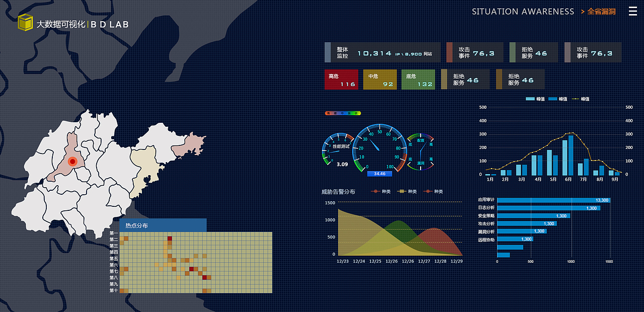Select the central performance speedometer gauge
Screen dimensions: 644x312
tap(379, 148)
